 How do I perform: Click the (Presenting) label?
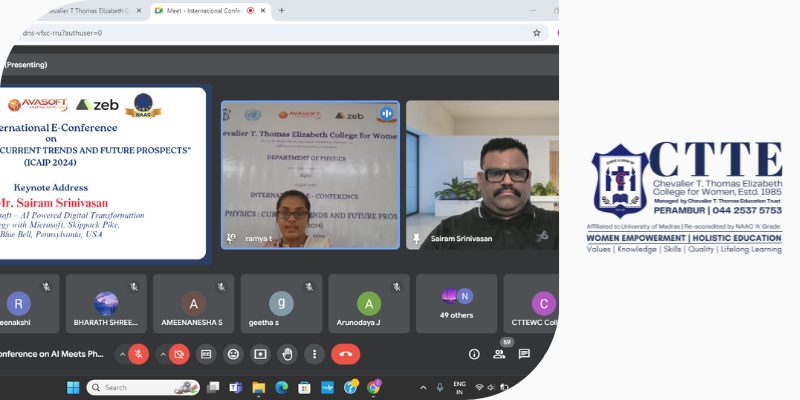26,65
